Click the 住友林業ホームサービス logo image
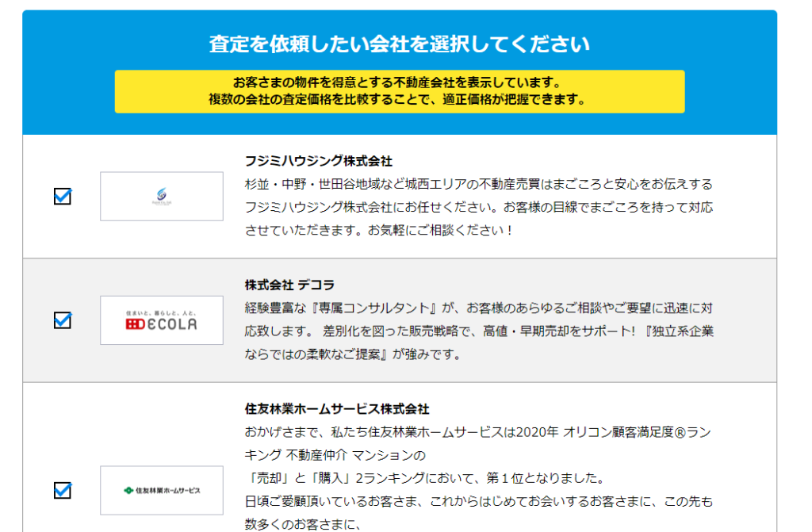 pyautogui.click(x=162, y=490)
